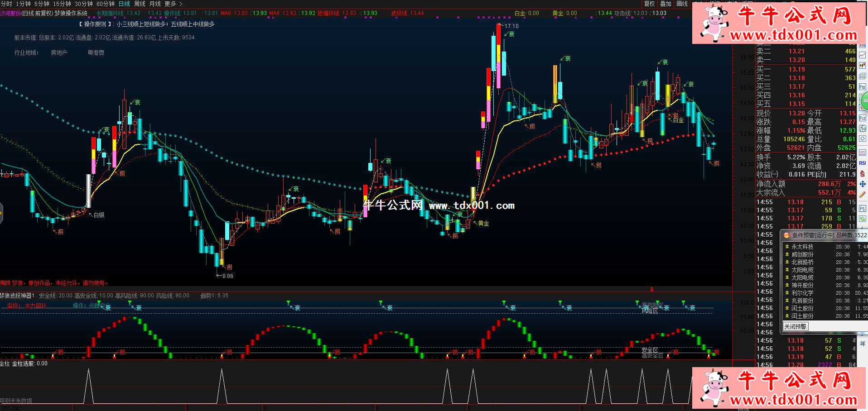Open the quote table grid icon
Screen dimensions: 868x411
(863, 46)
